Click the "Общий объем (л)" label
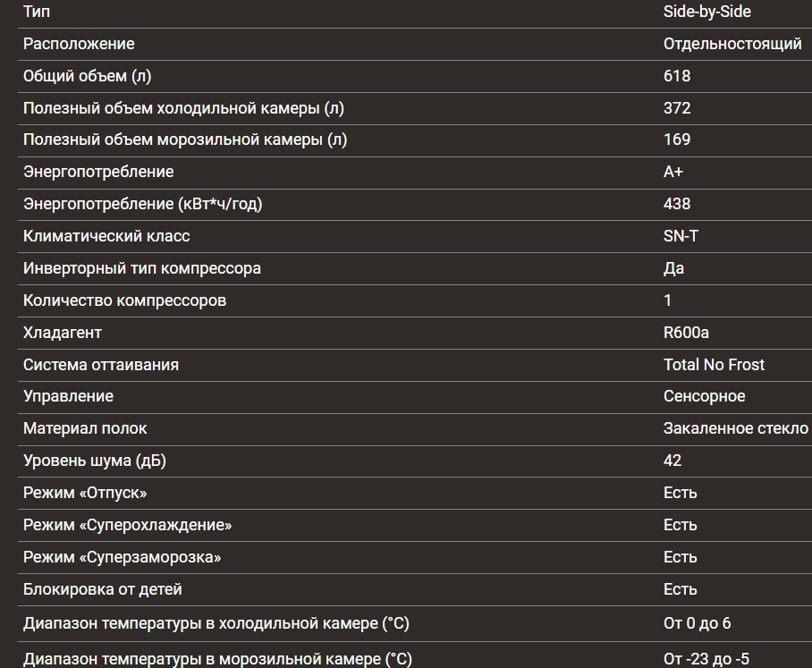The height and width of the screenshot is (668, 812). click(87, 76)
